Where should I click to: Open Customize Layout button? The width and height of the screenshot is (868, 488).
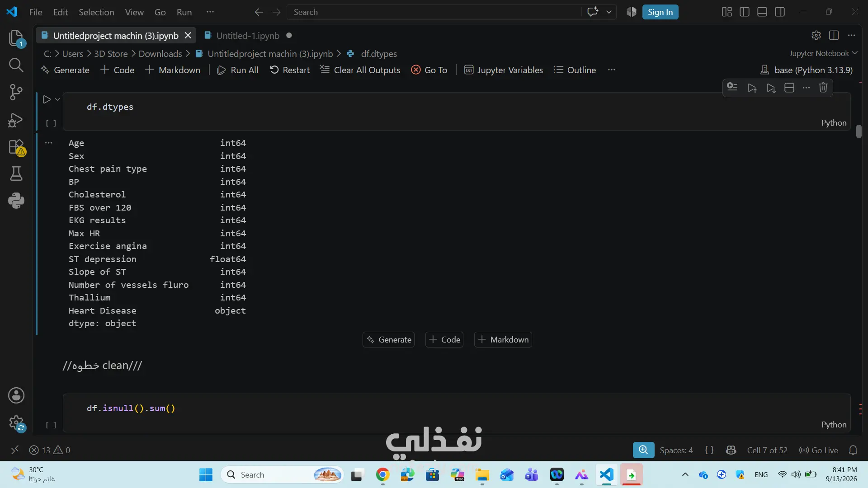click(727, 12)
